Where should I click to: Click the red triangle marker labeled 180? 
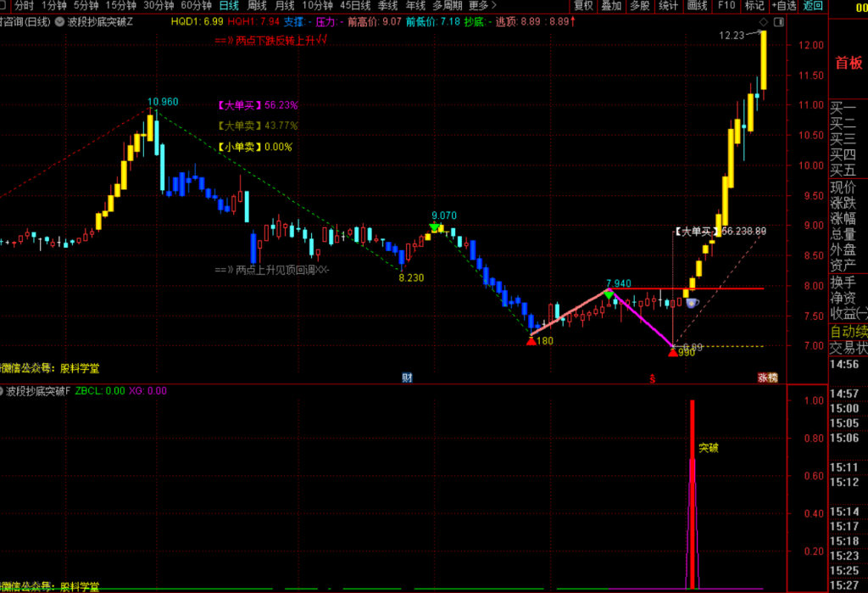coord(531,341)
